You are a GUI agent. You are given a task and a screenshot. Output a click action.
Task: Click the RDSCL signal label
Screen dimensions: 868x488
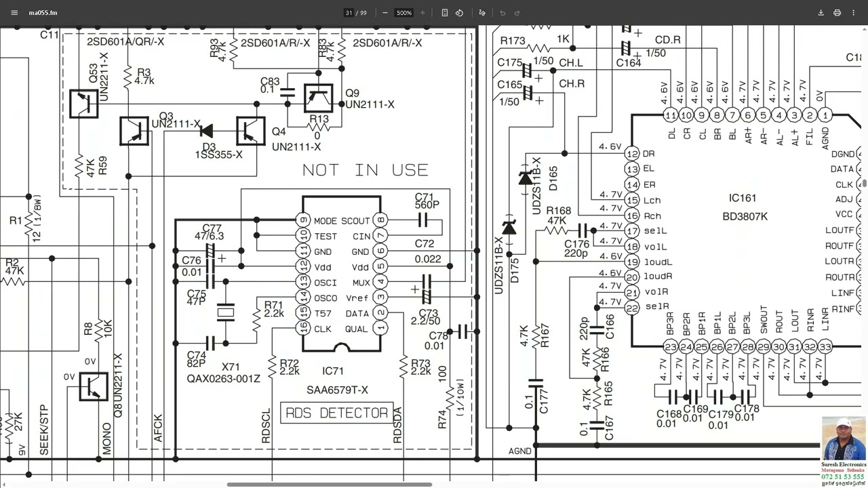tap(266, 426)
